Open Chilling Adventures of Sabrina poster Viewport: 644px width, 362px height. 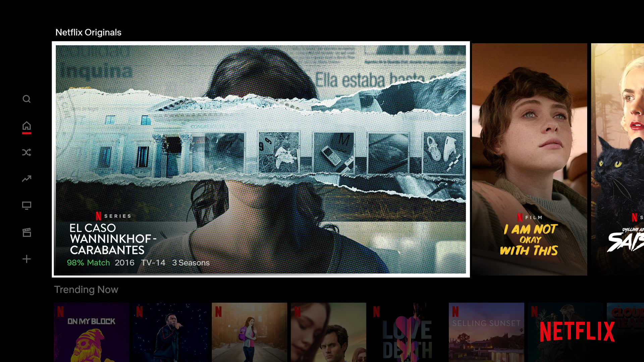[x=618, y=159]
